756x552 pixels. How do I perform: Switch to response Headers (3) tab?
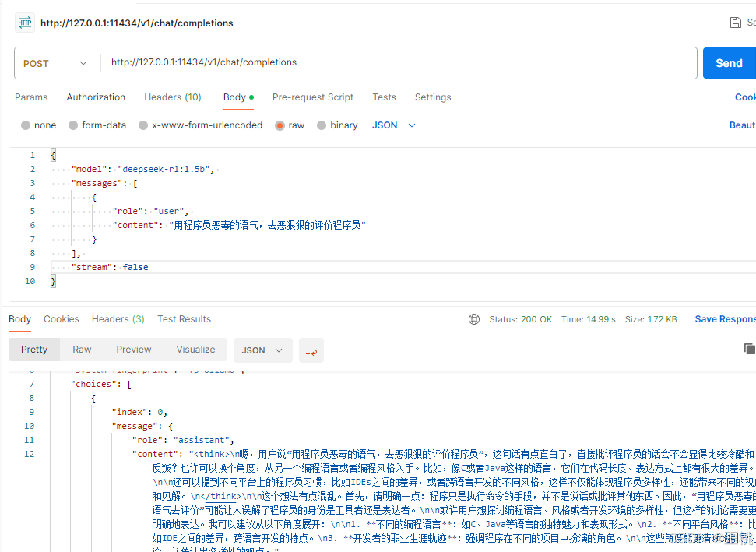[x=118, y=319]
